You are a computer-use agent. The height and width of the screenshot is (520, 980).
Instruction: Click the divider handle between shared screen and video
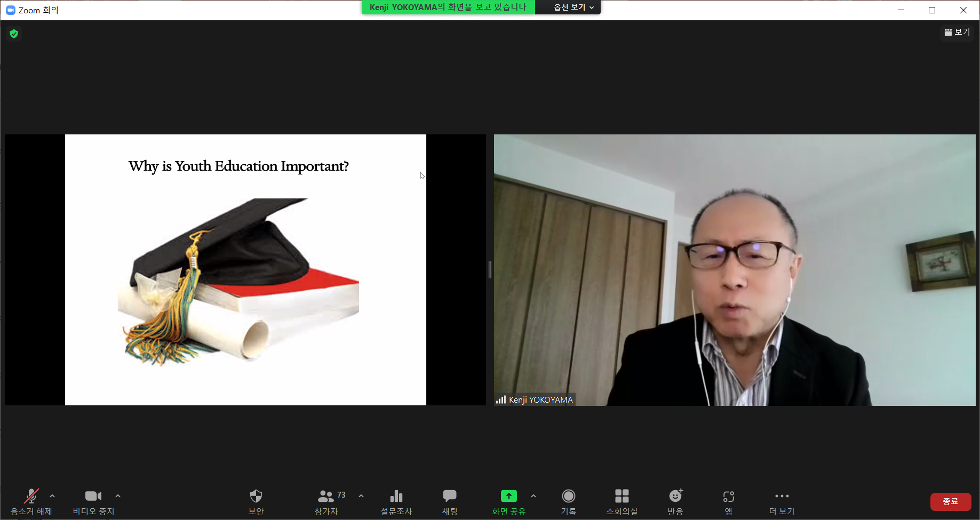pos(490,269)
